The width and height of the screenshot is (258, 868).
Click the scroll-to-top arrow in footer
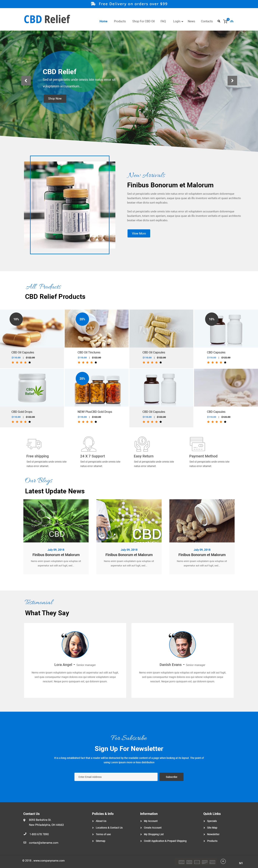point(223,861)
